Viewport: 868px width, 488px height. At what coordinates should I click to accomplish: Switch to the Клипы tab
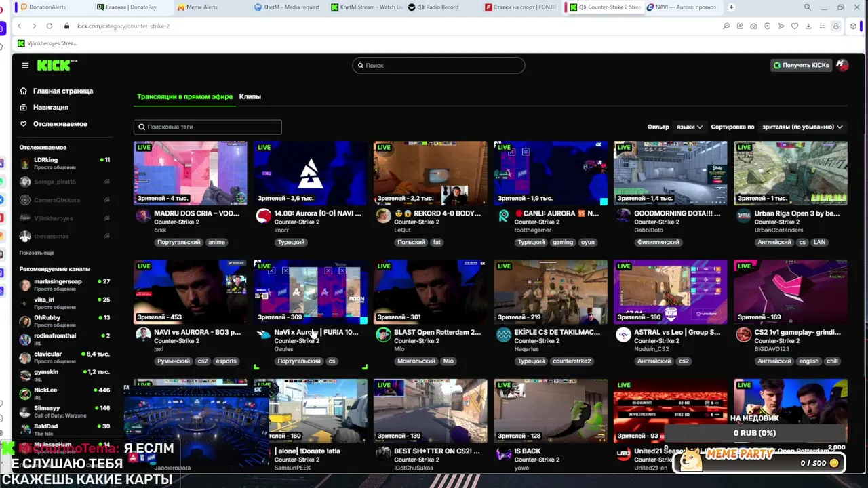click(x=250, y=96)
